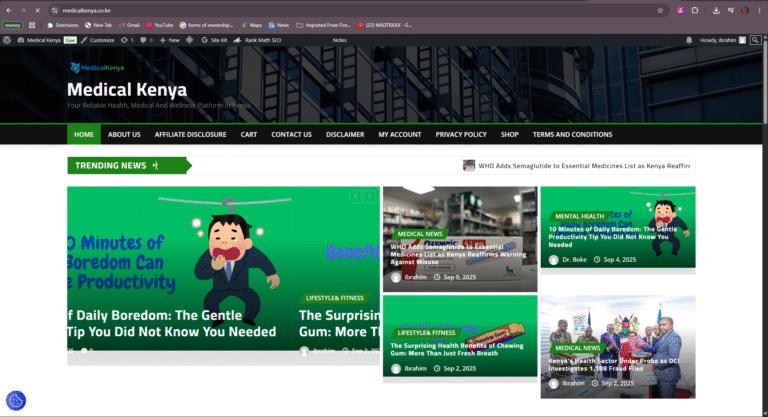Open the Medical Kenya site menu in admin bar
The height and width of the screenshot is (417, 768).
[39, 40]
